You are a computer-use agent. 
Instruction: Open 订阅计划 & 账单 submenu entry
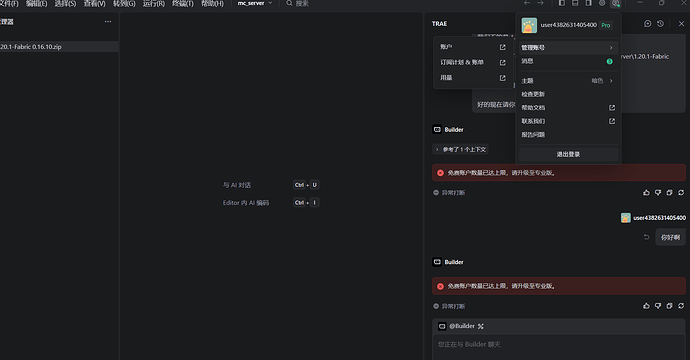coord(473,62)
